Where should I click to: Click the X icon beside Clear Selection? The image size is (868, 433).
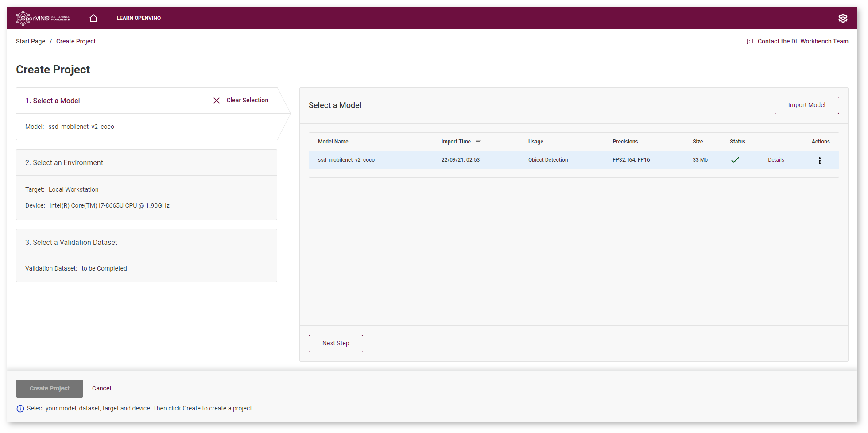click(x=217, y=101)
